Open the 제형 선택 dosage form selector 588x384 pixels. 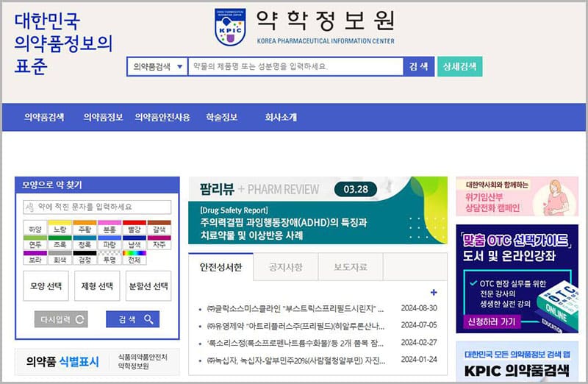coord(97,286)
